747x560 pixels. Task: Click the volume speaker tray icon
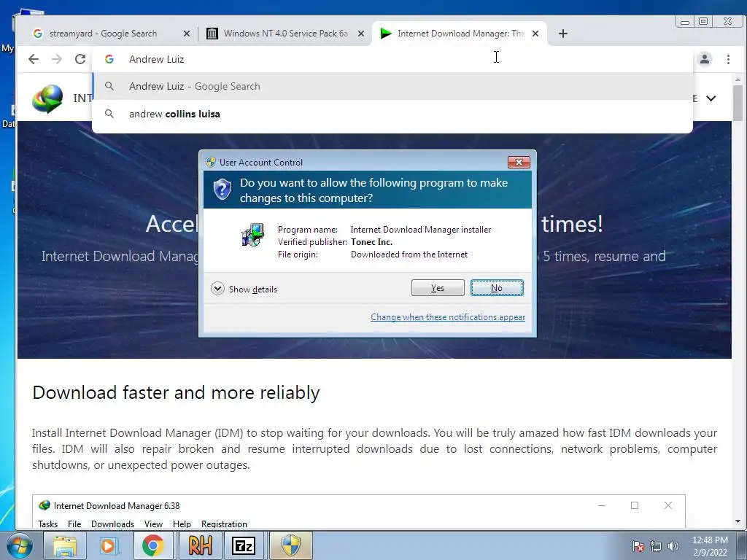(673, 546)
